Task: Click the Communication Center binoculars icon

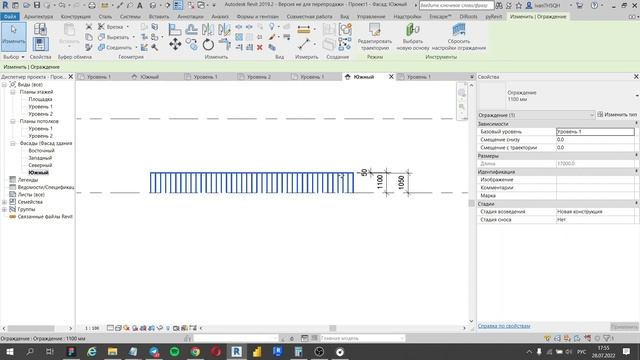Action: (x=499, y=5)
